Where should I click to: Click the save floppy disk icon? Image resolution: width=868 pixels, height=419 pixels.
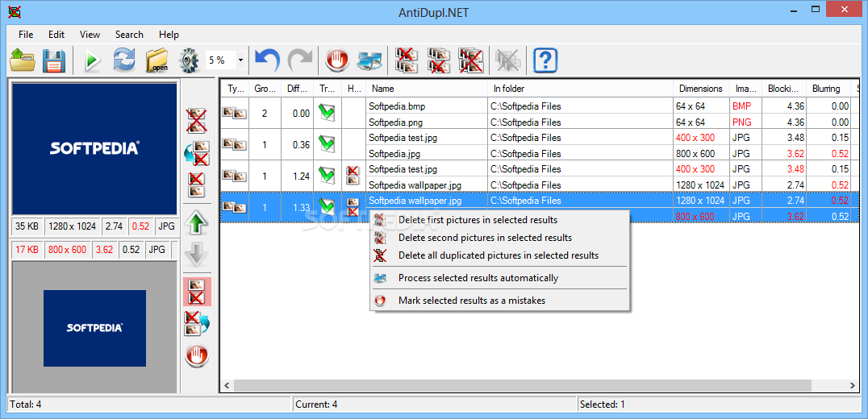54,60
